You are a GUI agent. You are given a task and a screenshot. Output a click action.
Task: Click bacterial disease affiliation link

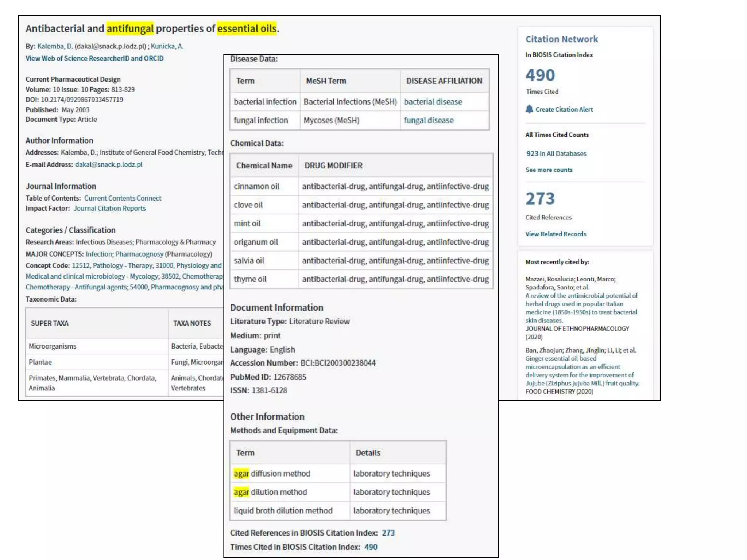[433, 102]
